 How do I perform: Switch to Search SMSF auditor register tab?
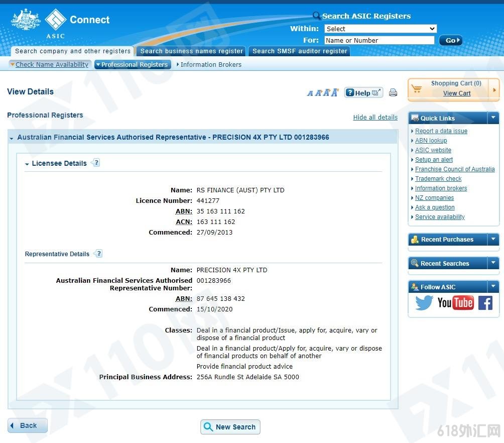[x=300, y=51]
